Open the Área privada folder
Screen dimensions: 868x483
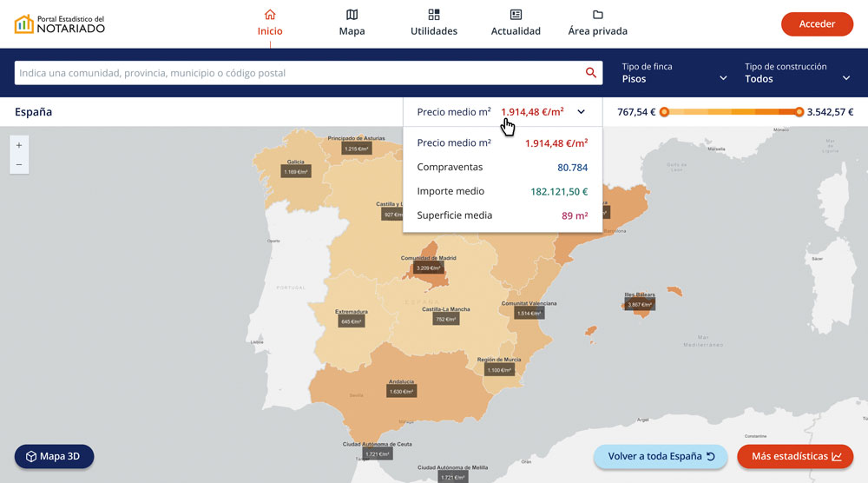(597, 23)
